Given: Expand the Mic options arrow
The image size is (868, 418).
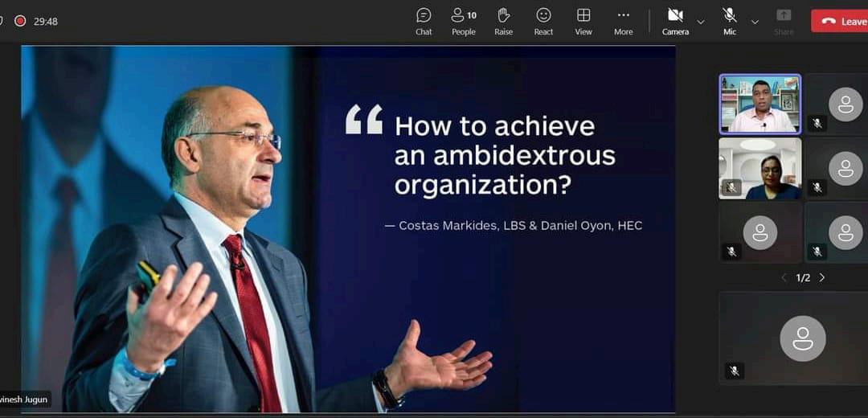Looking at the screenshot, I should 755,22.
